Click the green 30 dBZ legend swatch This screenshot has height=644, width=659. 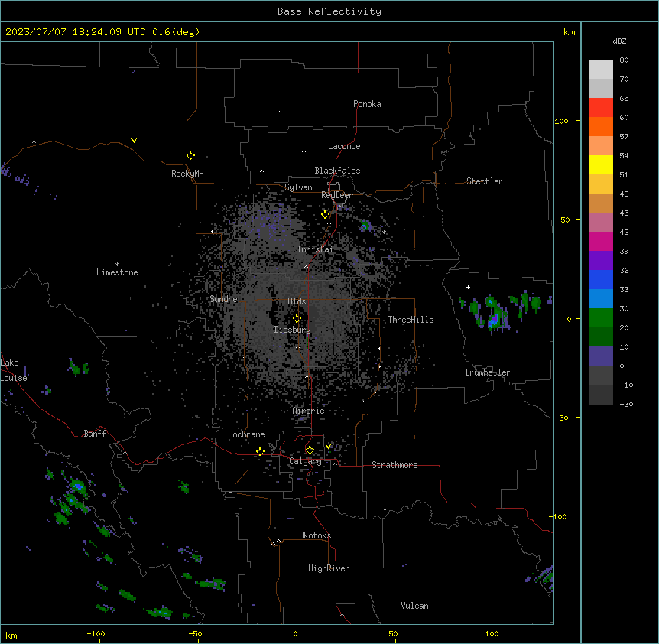(x=601, y=318)
